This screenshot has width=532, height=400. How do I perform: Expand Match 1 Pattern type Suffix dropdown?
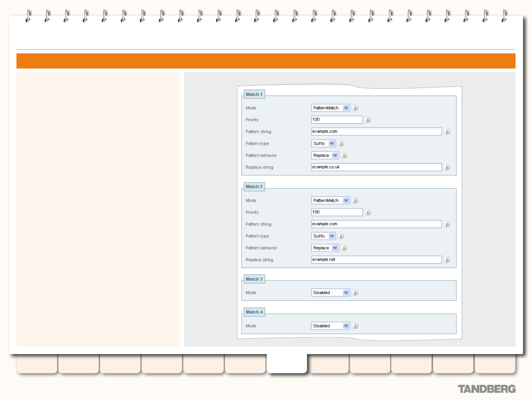click(x=324, y=143)
